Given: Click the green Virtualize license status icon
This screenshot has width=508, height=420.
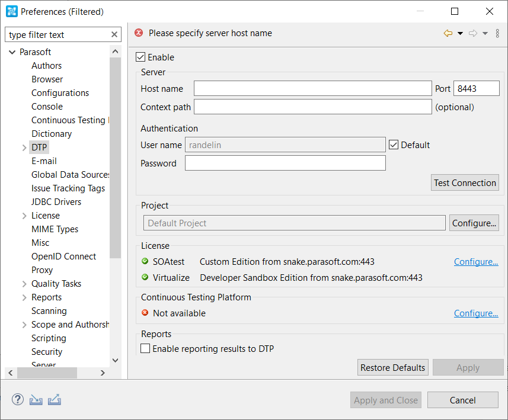Looking at the screenshot, I should tap(145, 277).
